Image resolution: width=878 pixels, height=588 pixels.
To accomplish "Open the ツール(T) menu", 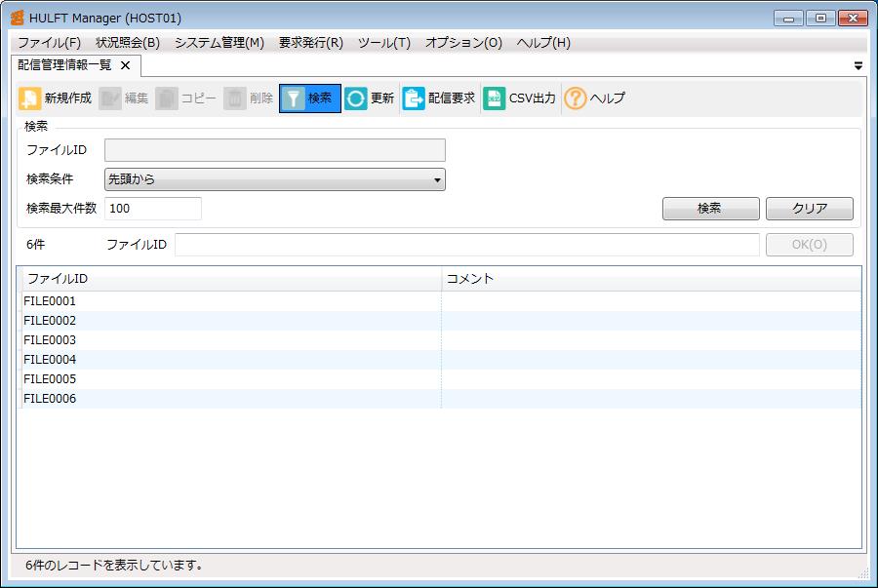I will (383, 43).
